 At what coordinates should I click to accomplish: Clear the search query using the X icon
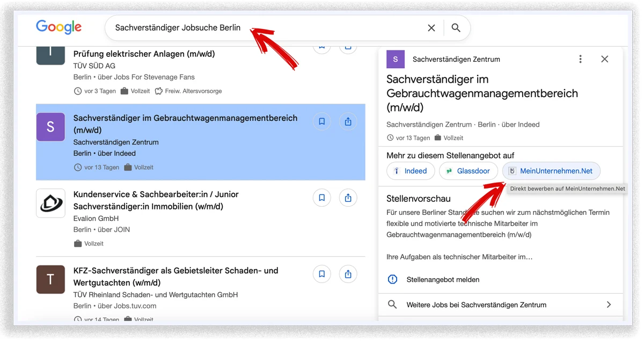tap(431, 27)
